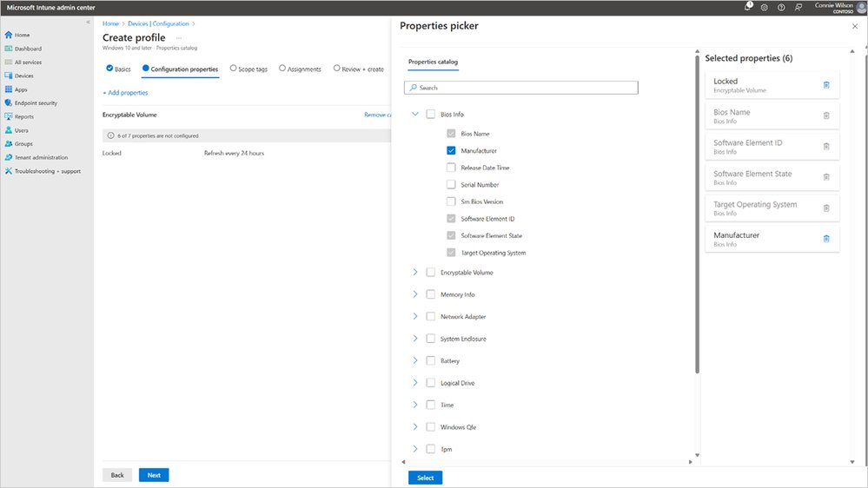
Task: Expand the Windows Qfe node
Action: (x=415, y=427)
